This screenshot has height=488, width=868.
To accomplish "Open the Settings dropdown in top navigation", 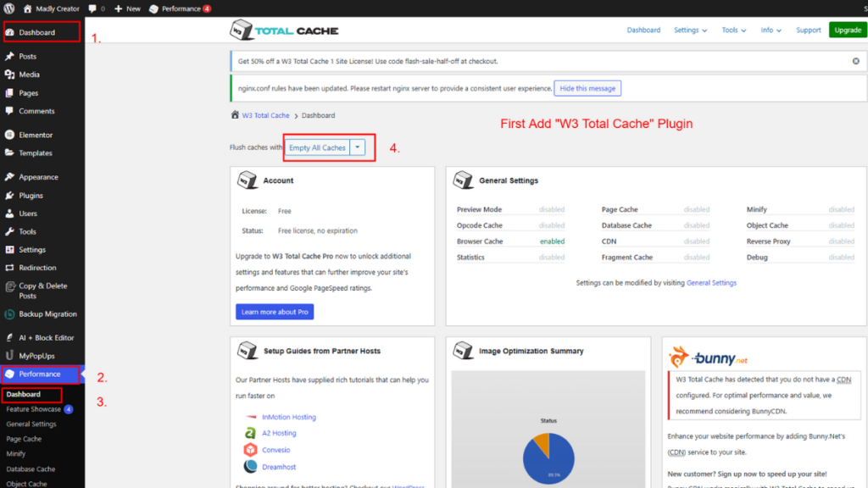I will 690,29.
